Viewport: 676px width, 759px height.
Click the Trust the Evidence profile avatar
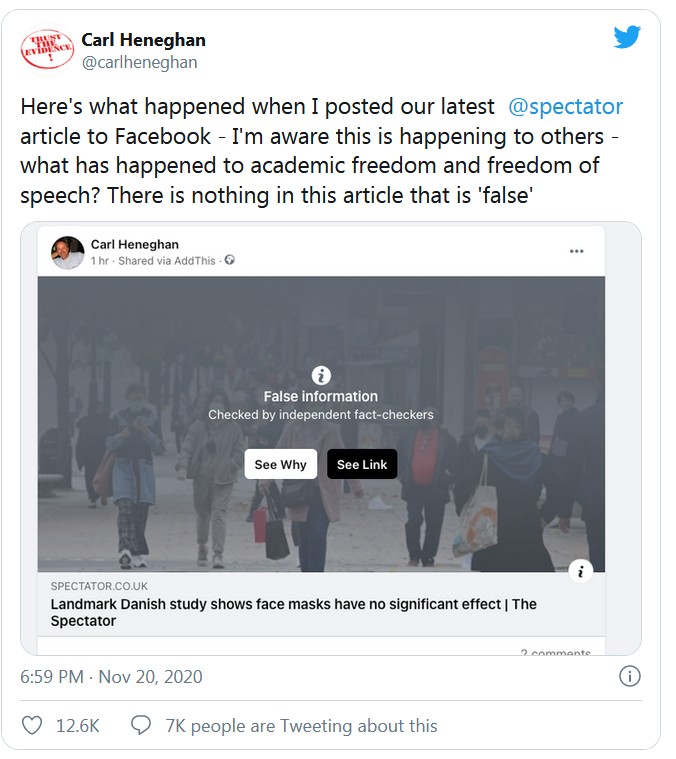46,50
